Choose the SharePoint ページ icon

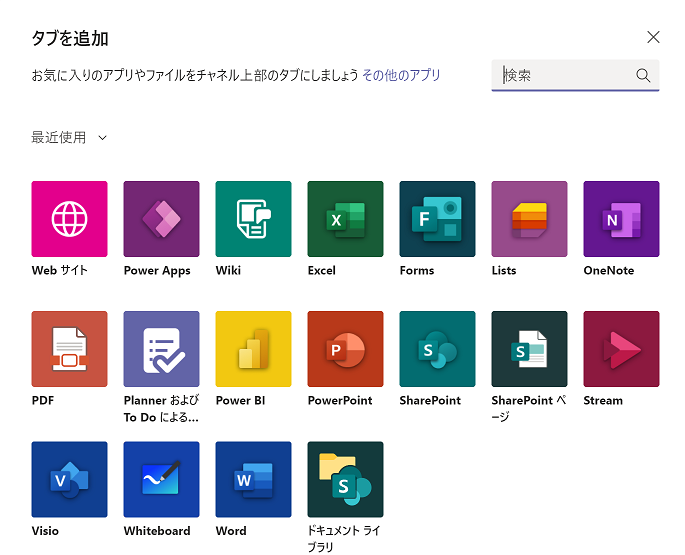tap(529, 349)
